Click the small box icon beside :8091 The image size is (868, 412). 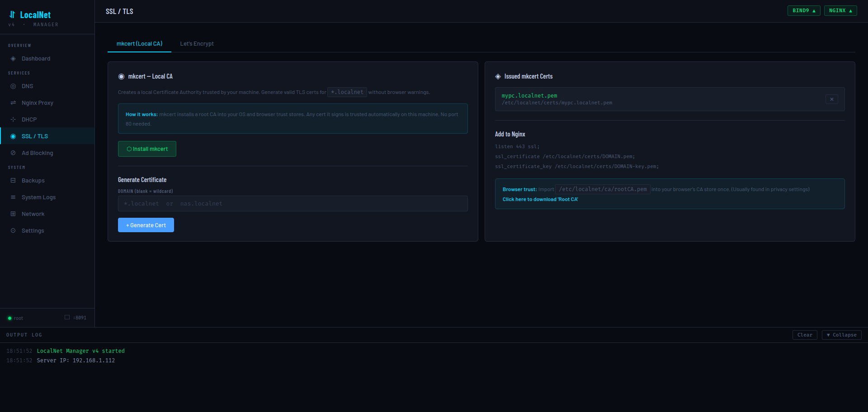(x=67, y=318)
